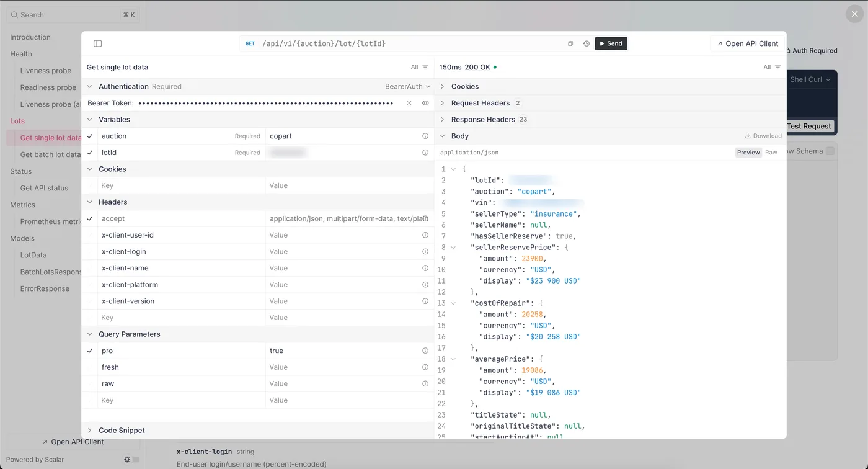The image size is (868, 469).
Task: Expand the Response Headers section
Action: pyautogui.click(x=443, y=119)
